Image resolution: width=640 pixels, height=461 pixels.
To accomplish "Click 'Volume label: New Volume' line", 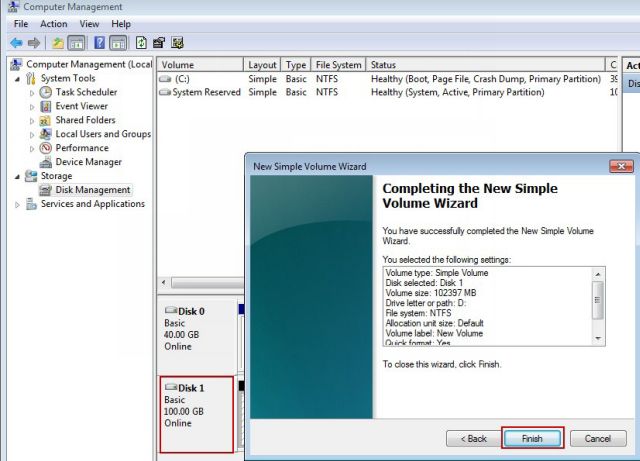I will tap(434, 333).
